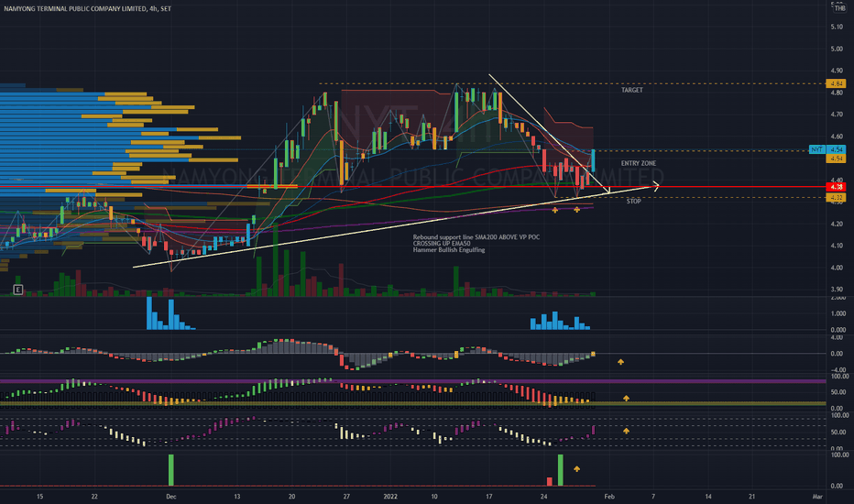Click the 20 date label on time axis
Viewport: 854px width, 504px height.
tap(291, 497)
